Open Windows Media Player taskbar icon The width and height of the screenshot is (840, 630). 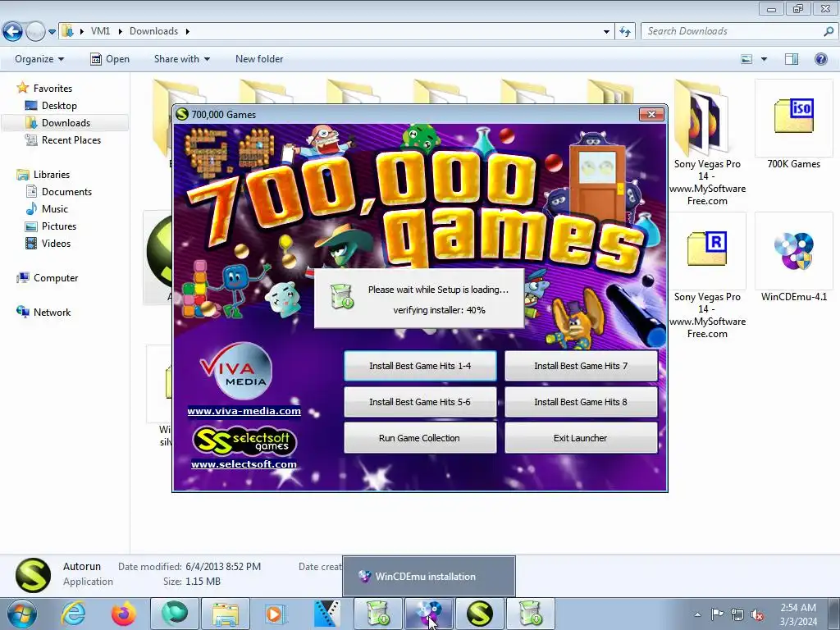coord(275,614)
